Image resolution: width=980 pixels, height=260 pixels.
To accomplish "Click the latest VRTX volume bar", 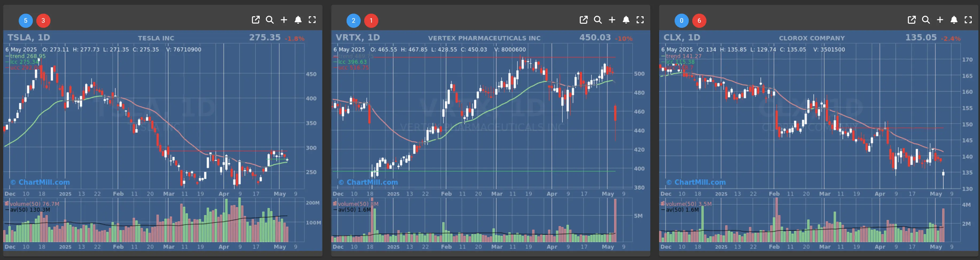I will (615, 221).
